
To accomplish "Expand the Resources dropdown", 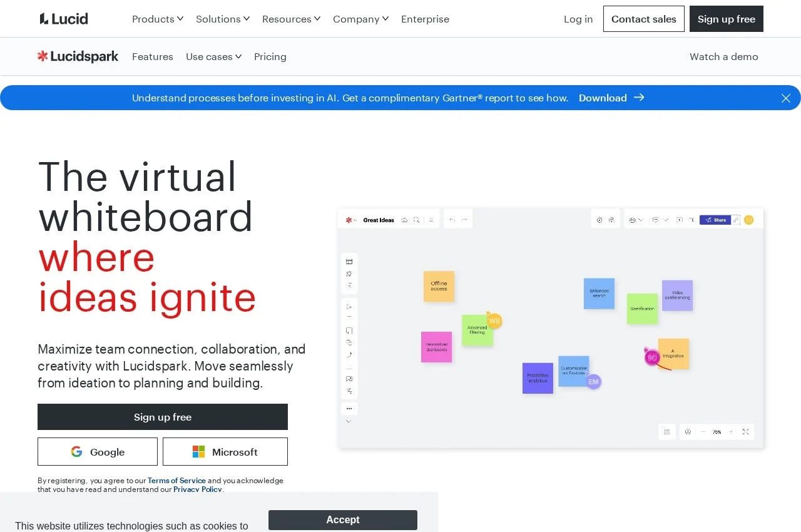I will click(292, 19).
